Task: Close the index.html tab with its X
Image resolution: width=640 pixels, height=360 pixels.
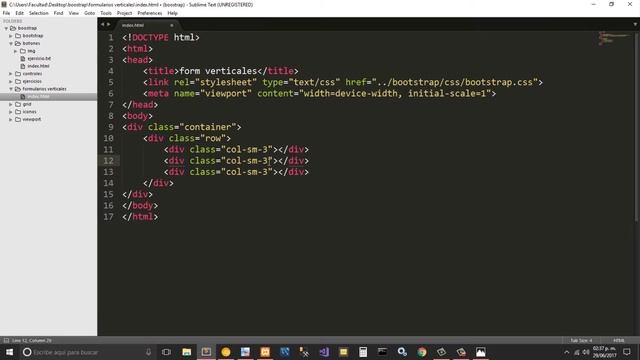Action: coord(172,25)
